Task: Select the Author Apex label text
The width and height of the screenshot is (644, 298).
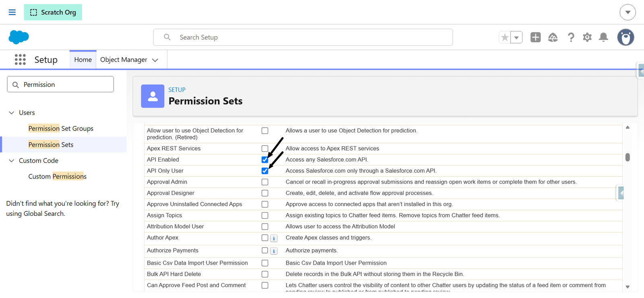Action: point(162,238)
